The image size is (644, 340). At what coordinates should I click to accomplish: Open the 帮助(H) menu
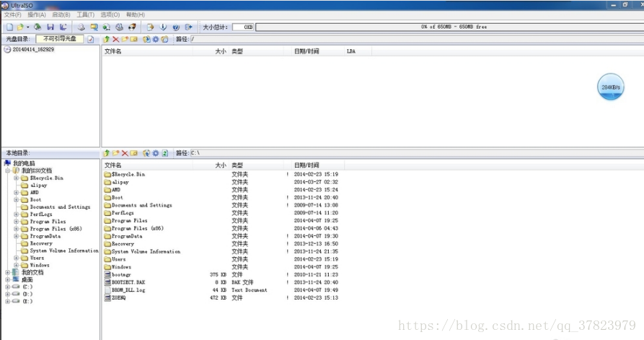135,14
